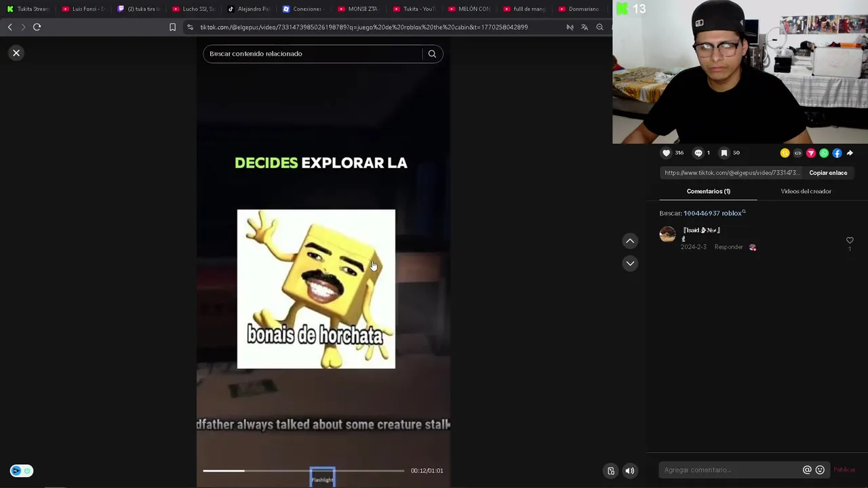Viewport: 868px width, 488px height.
Task: Seek on the video progress bar
Action: [x=303, y=470]
